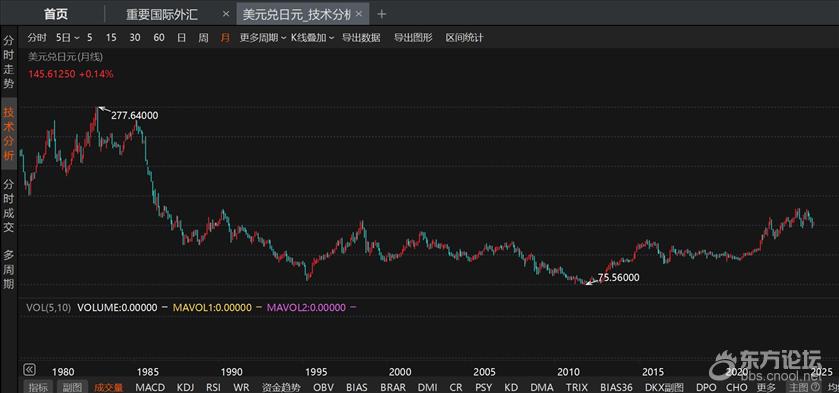This screenshot has height=393, width=839.
Task: Open the 重要国际外汇 tab
Action: [x=162, y=14]
